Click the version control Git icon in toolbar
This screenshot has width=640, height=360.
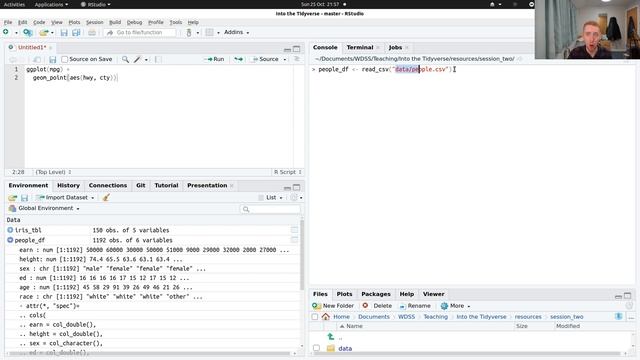pyautogui.click(x=189, y=32)
